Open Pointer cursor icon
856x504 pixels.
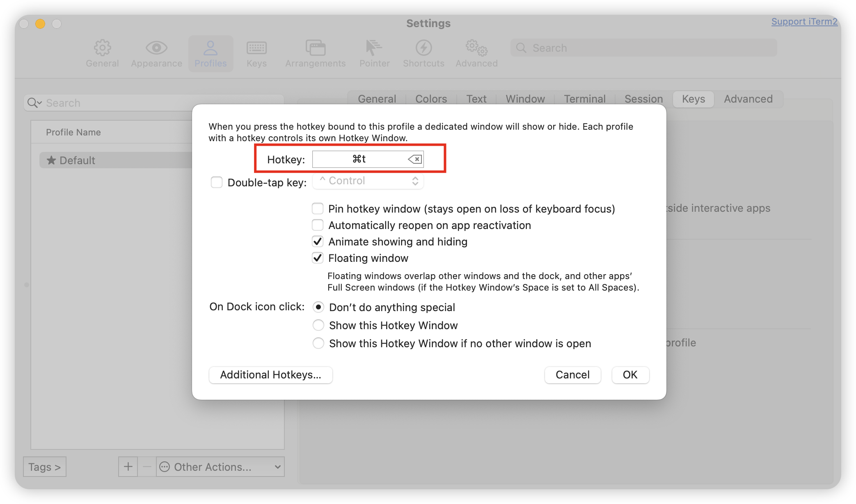[x=374, y=48]
